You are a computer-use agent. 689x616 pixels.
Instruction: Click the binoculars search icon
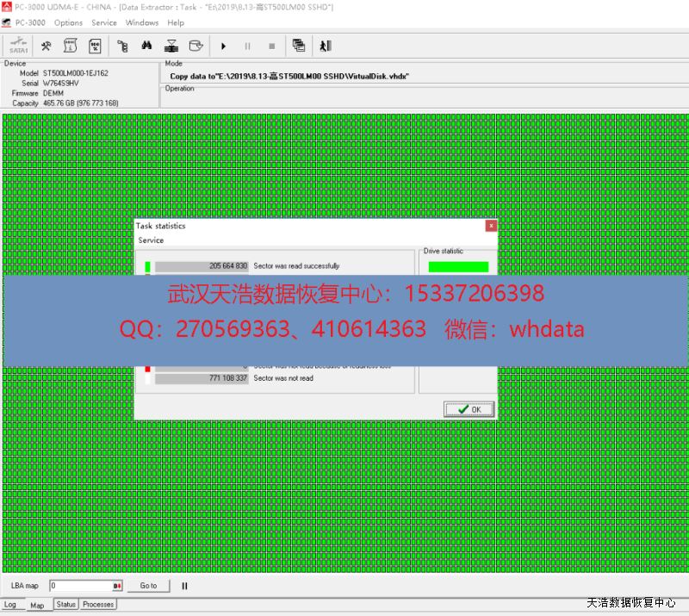pos(146,46)
